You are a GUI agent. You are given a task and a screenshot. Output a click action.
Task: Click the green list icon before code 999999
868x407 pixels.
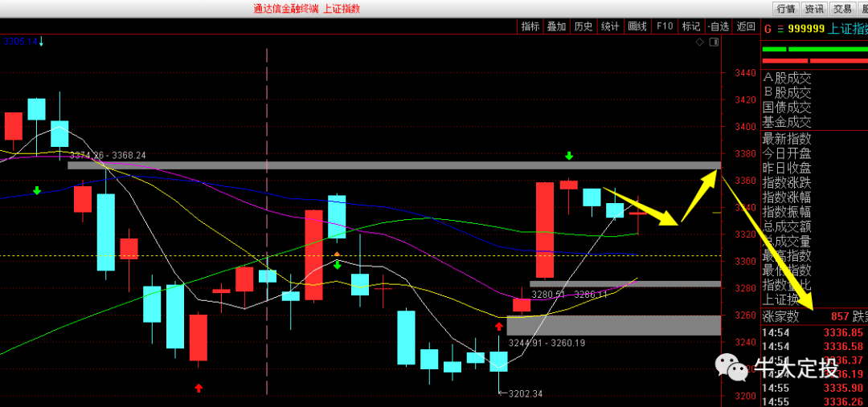click(x=781, y=28)
